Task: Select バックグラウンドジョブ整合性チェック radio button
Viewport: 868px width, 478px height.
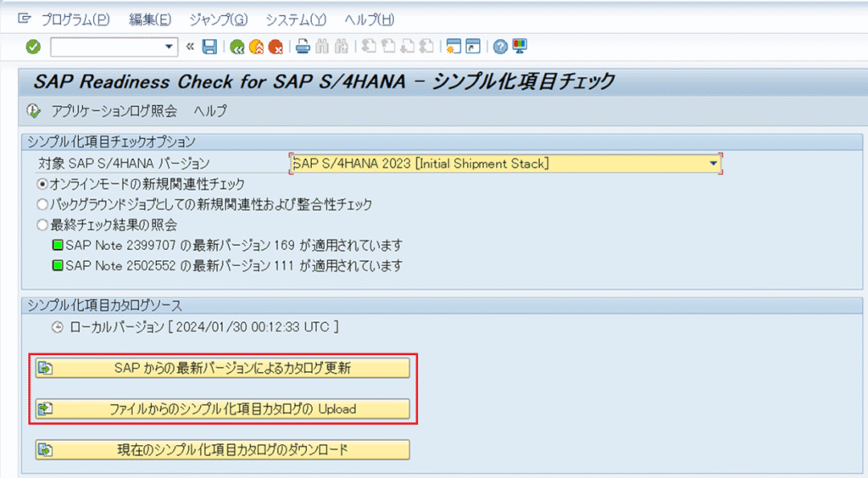Action: tap(42, 205)
